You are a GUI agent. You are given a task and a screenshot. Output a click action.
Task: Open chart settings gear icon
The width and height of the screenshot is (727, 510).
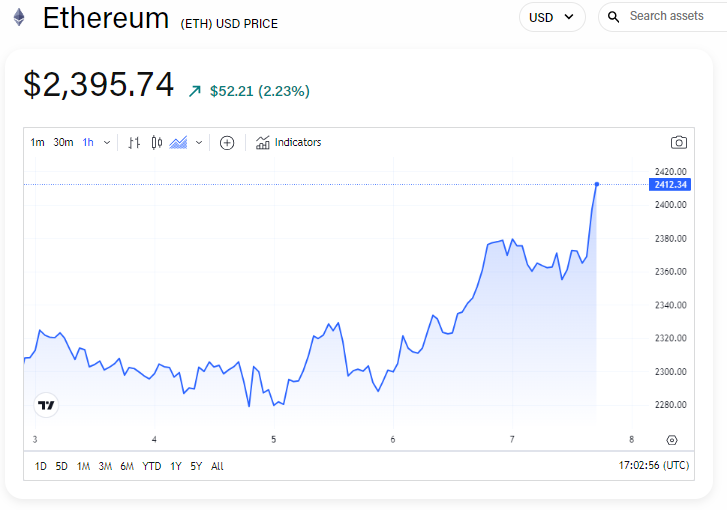point(671,440)
